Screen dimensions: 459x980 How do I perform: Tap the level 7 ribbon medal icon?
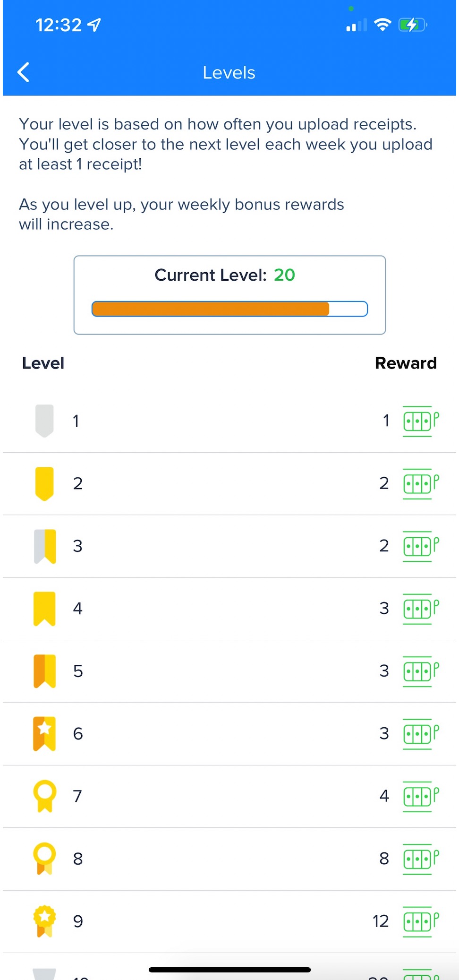44,796
